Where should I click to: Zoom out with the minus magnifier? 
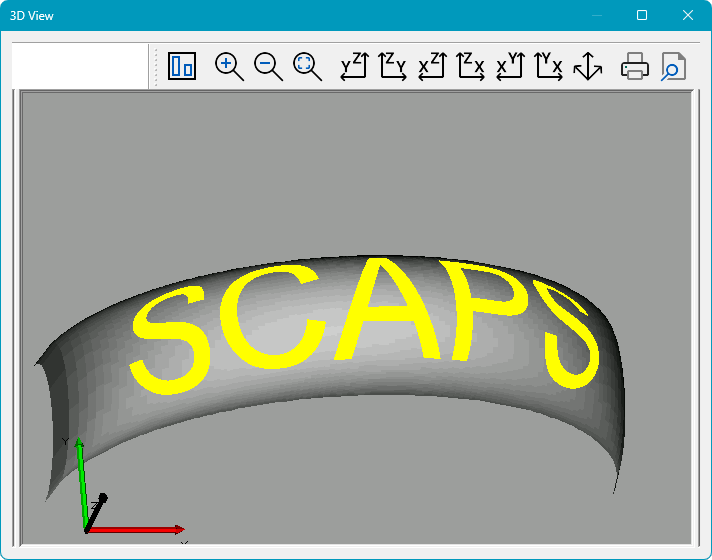(268, 66)
